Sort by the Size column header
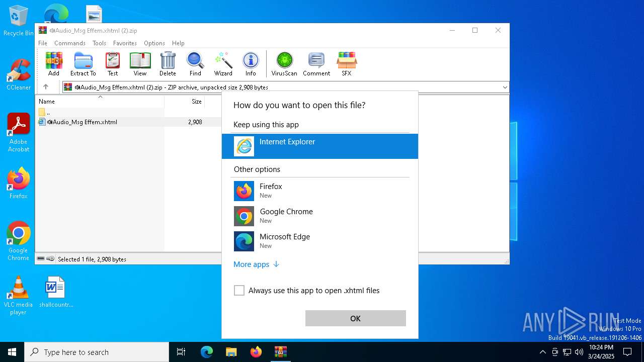 point(185,102)
